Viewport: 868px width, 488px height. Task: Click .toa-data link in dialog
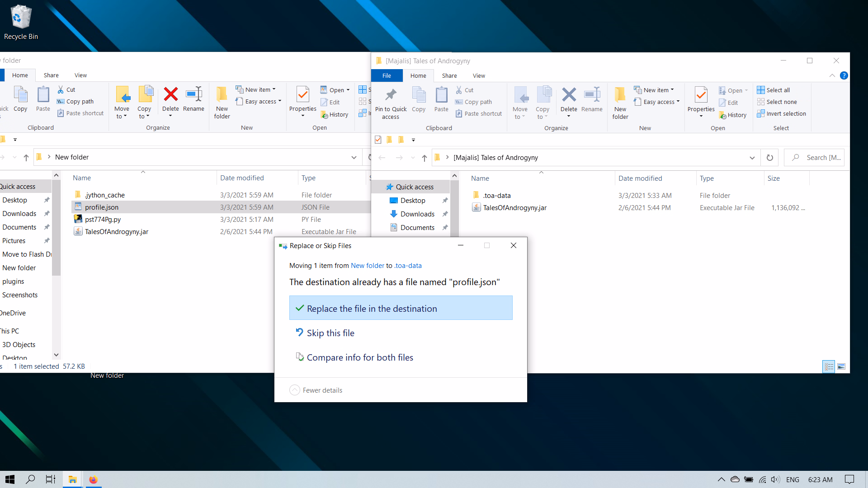coord(408,266)
